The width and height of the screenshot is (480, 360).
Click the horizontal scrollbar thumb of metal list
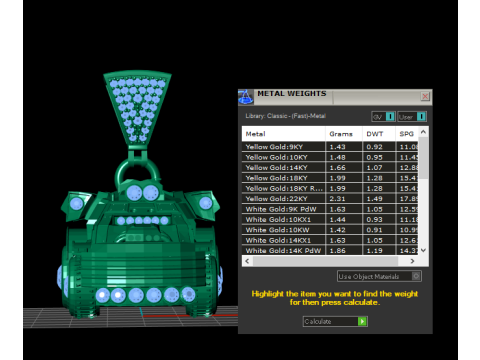click(325, 261)
